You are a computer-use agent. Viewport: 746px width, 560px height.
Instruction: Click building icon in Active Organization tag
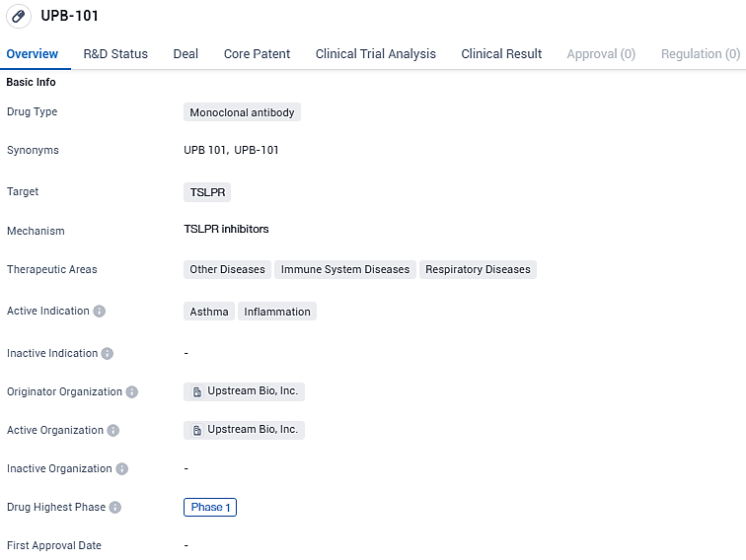pyautogui.click(x=197, y=430)
